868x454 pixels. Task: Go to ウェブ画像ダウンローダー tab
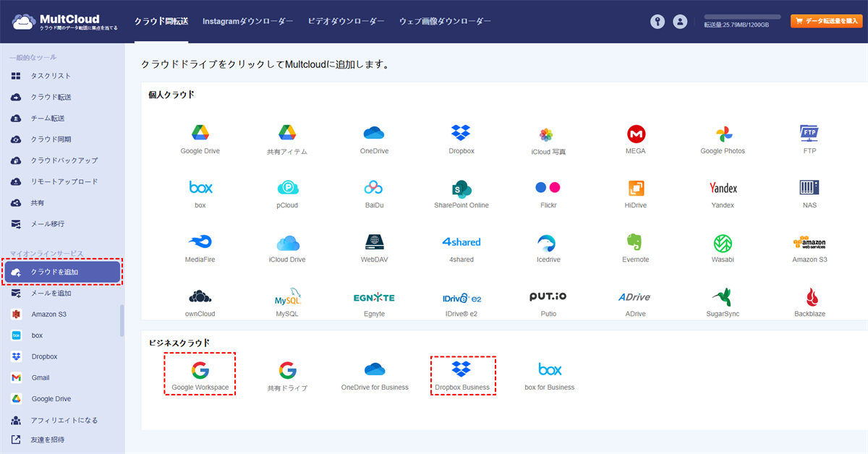coord(445,22)
